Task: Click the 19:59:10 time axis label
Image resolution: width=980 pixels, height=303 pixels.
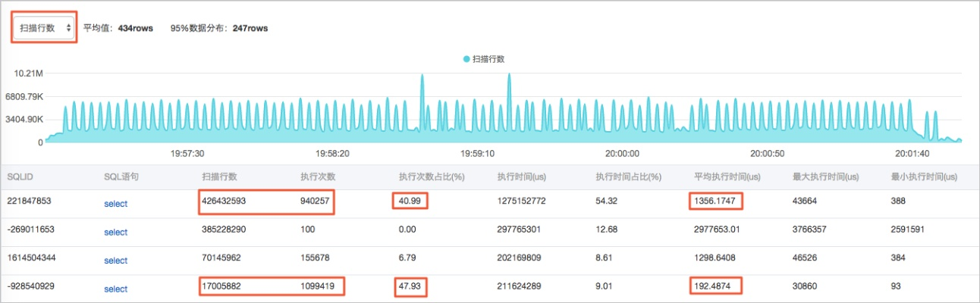Action: pyautogui.click(x=479, y=153)
